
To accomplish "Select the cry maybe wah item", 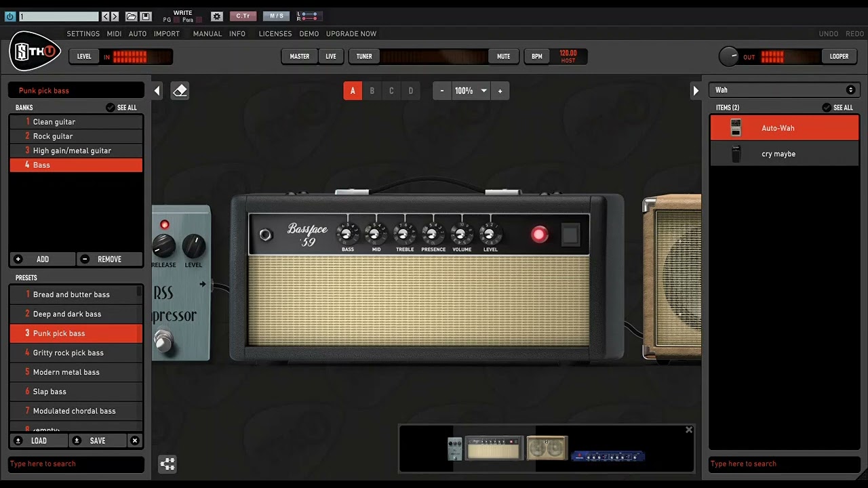I will tap(785, 154).
